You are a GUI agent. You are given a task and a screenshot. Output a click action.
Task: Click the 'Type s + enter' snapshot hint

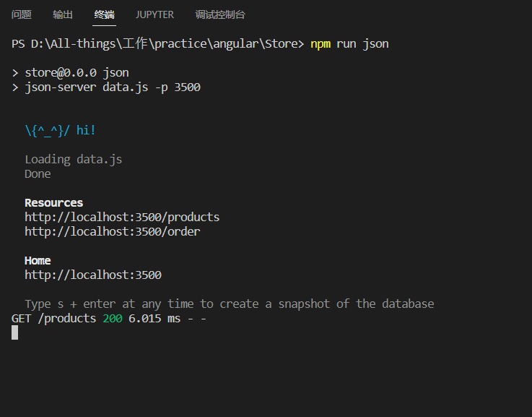[230, 304]
